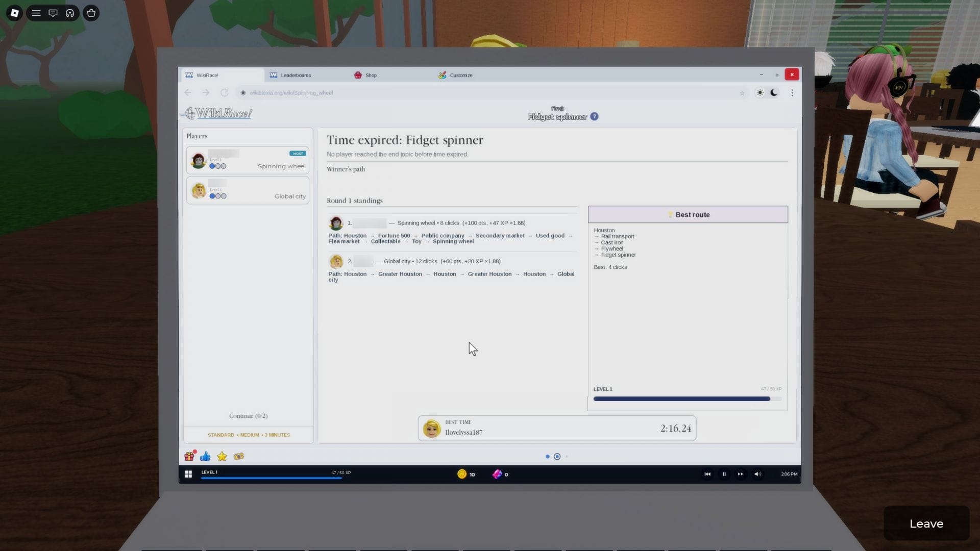Open the Best route panel header
The image size is (980, 551).
[x=688, y=215]
